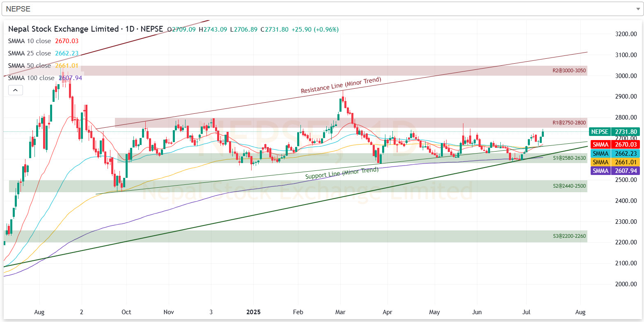Image resolution: width=644 pixels, height=322 pixels.
Task: Click the Support Line (Minor Trend) label
Action: pyautogui.click(x=342, y=173)
